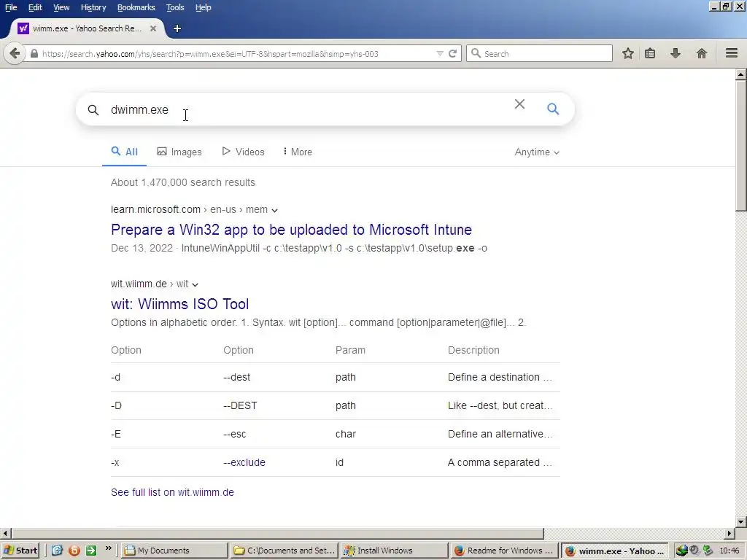Click the --exclude option link
The height and width of the screenshot is (560, 747).
click(244, 462)
